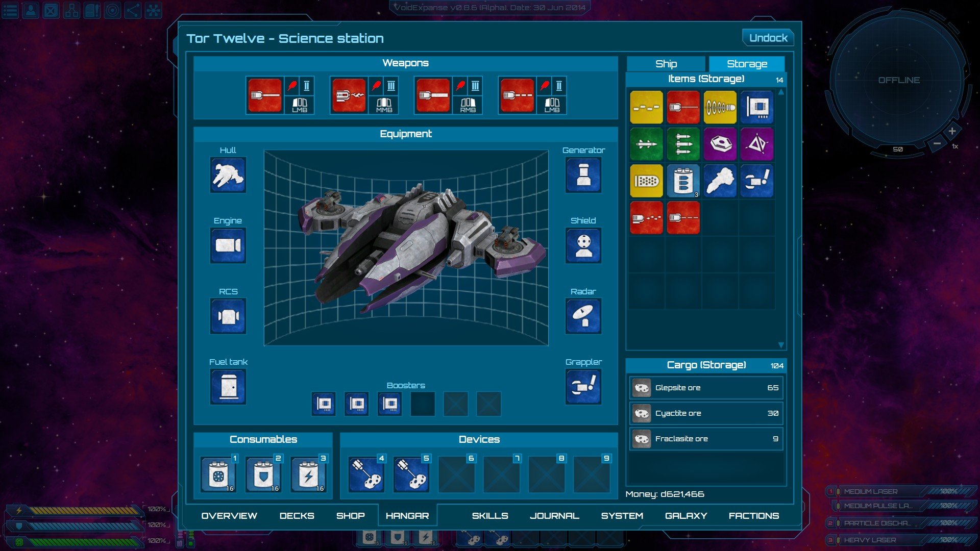
Task: Select Glepsite ore cargo row
Action: (x=706, y=388)
